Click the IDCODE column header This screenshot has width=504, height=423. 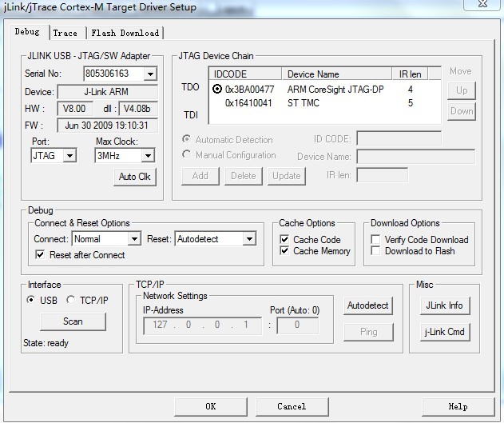pyautogui.click(x=245, y=74)
